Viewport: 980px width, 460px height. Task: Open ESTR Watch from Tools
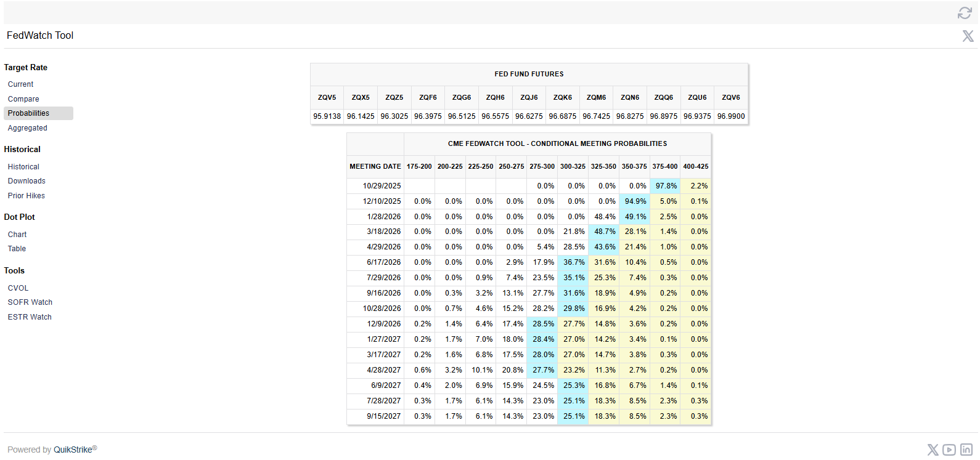click(x=30, y=317)
